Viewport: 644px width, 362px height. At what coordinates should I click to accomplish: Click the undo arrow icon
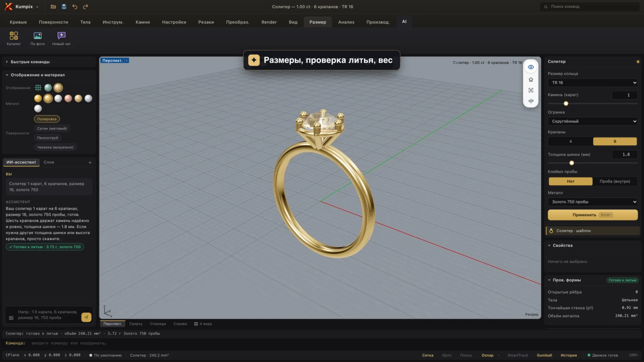75,7
